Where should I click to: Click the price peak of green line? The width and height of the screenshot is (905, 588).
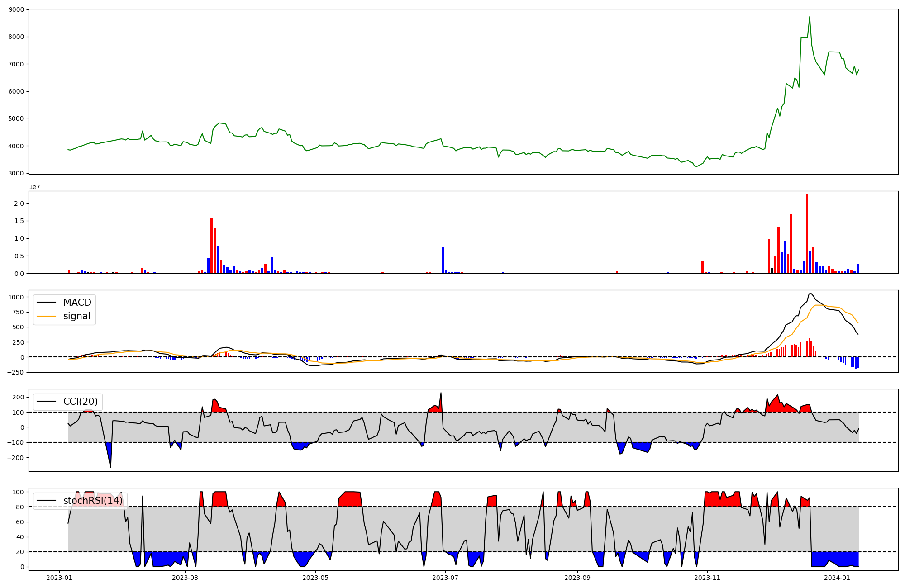810,17
